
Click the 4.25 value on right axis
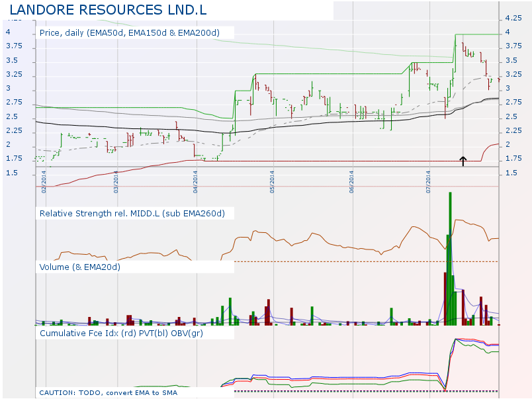coord(513,18)
